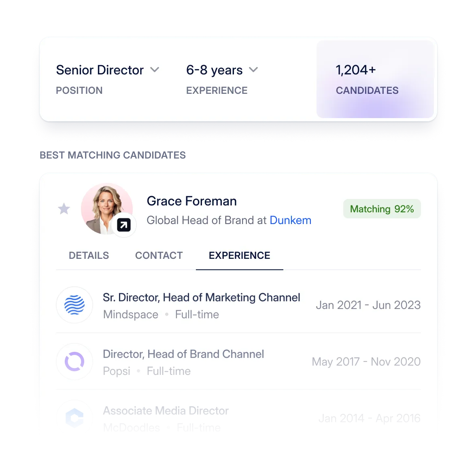Click the chevron beside 6-8 years
Image resolution: width=476 pixels, height=476 pixels.
point(254,70)
